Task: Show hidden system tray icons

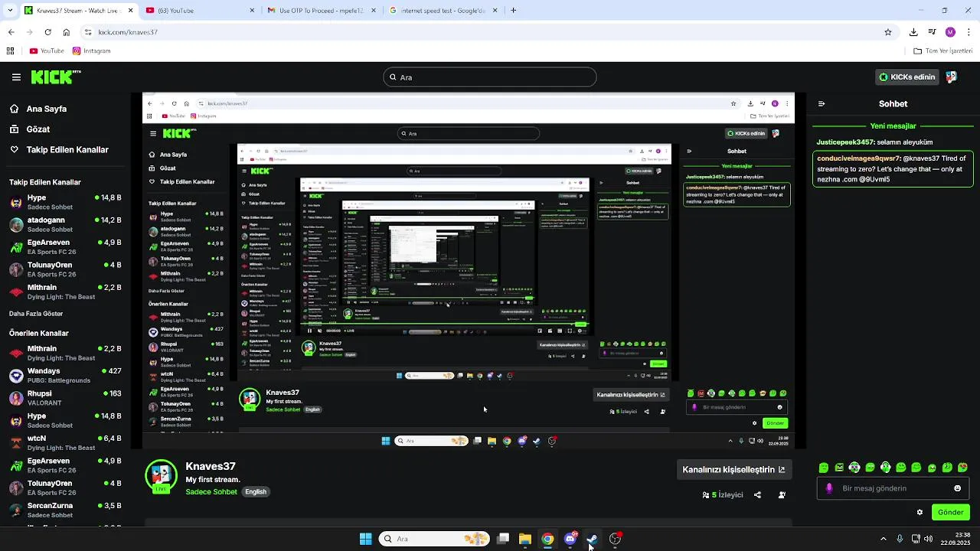Action: [x=883, y=539]
